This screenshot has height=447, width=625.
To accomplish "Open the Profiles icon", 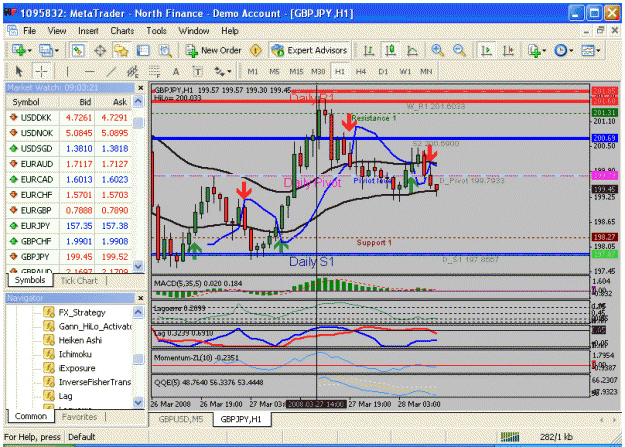I will point(45,51).
